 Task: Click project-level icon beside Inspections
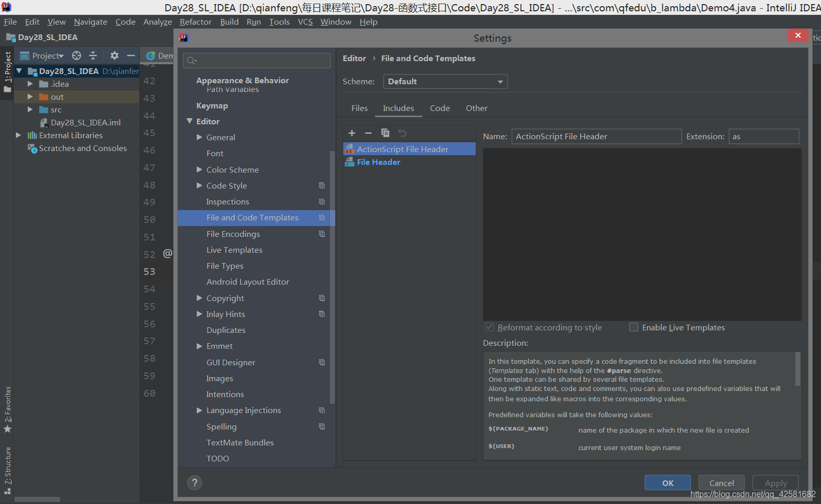click(322, 202)
